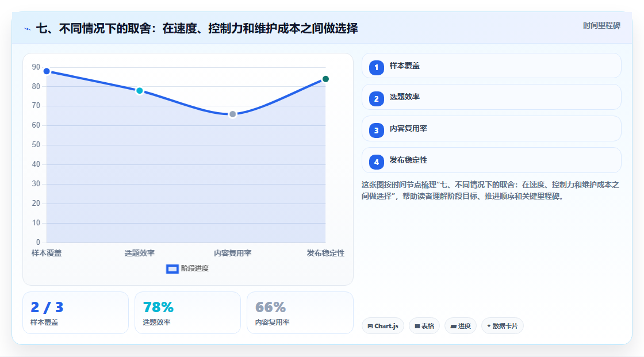
Task: Click the 66% 内容复用率 stat card
Action: click(300, 313)
